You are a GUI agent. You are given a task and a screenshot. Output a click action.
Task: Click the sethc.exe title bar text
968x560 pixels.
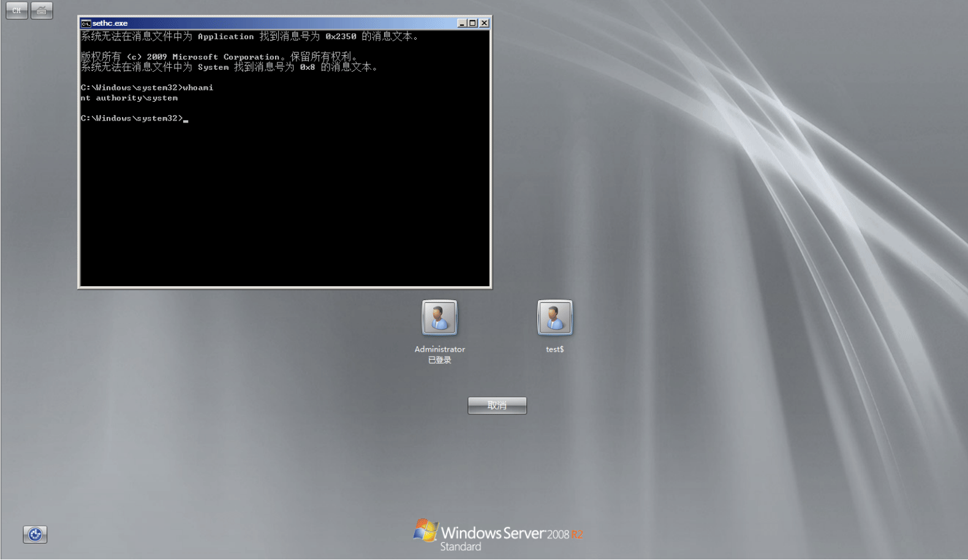click(x=110, y=23)
